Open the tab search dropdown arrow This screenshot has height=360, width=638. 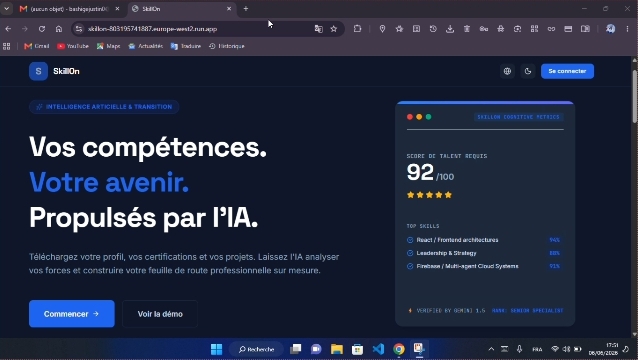tap(7, 9)
